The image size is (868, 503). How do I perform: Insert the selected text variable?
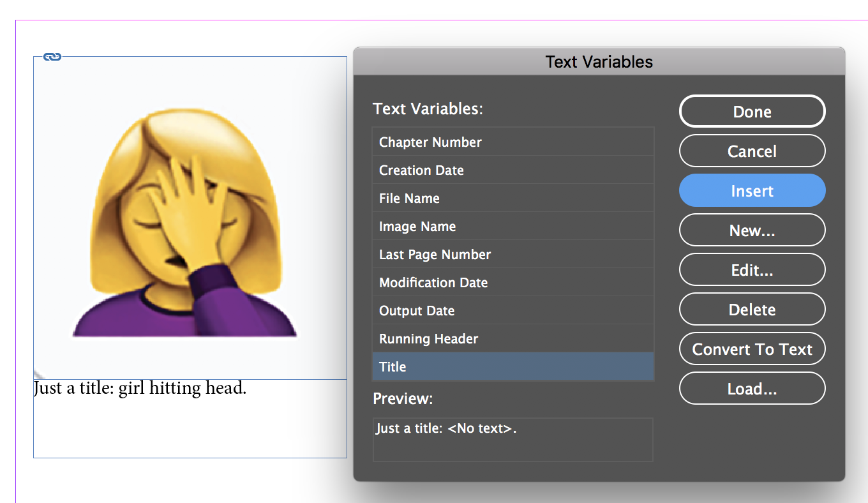(752, 191)
